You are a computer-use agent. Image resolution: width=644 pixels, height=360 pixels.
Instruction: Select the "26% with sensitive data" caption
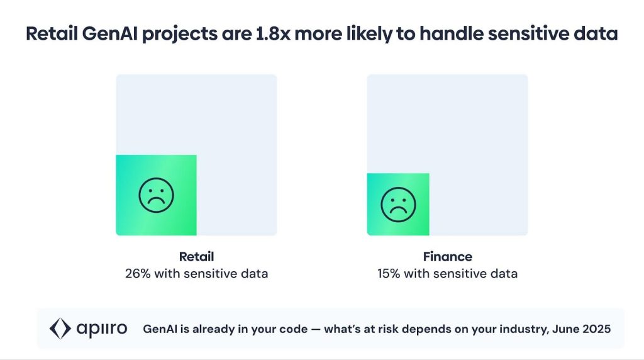click(x=196, y=274)
